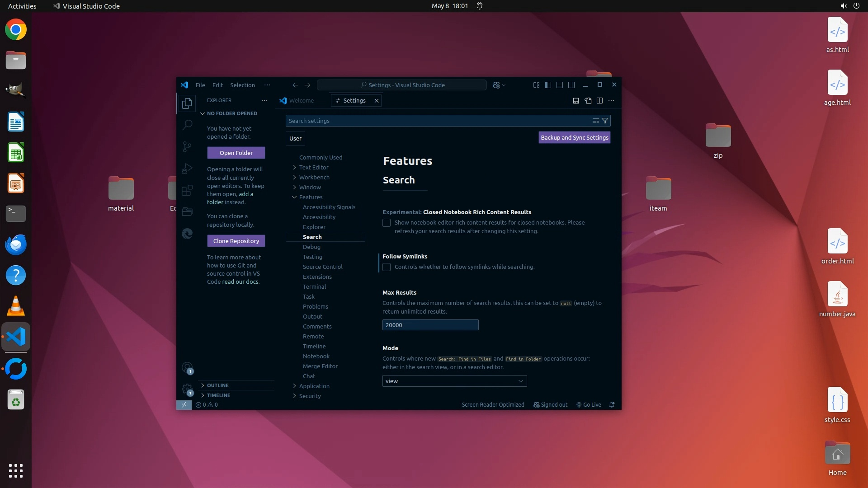This screenshot has height=488, width=868.
Task: Open the Mode dropdown showing view
Action: tap(454, 381)
